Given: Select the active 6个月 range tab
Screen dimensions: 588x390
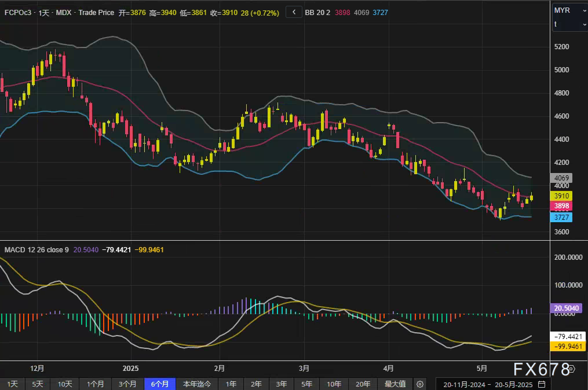Looking at the screenshot, I should pos(160,384).
